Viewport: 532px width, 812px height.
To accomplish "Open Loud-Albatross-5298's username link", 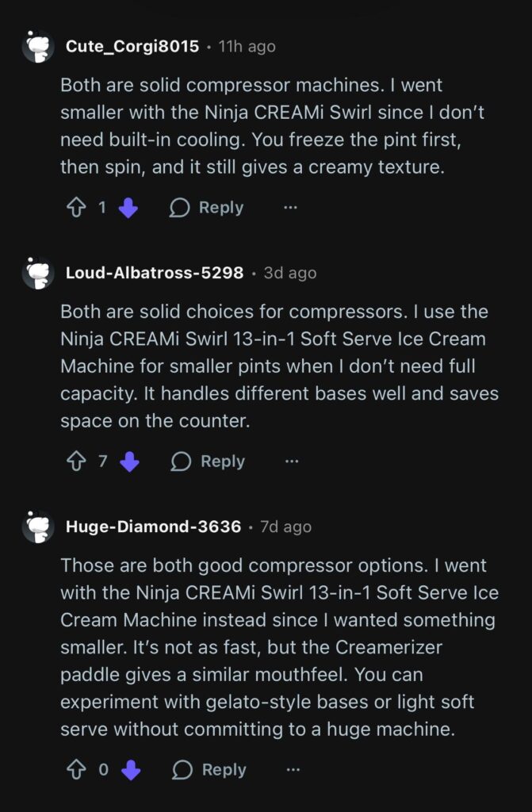I will 155,273.
